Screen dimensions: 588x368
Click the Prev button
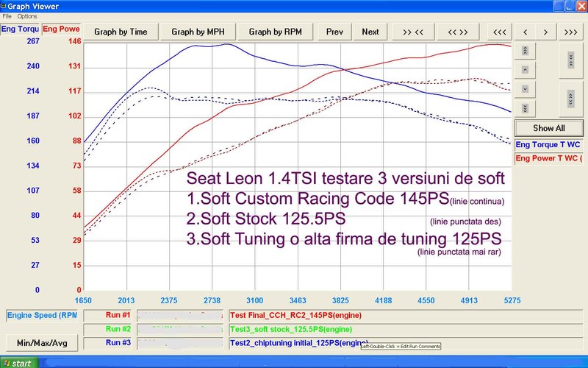click(334, 32)
